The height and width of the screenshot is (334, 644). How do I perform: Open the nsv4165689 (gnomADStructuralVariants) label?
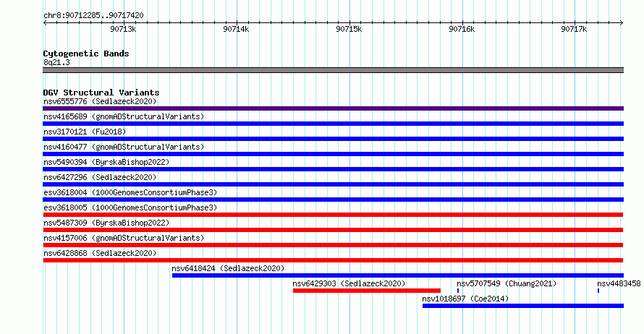click(124, 116)
